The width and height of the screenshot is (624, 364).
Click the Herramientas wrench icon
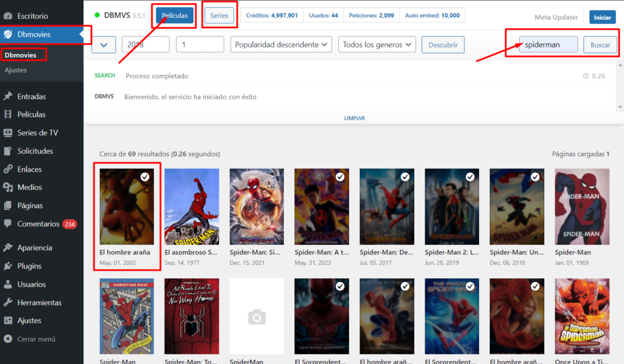pos(8,303)
